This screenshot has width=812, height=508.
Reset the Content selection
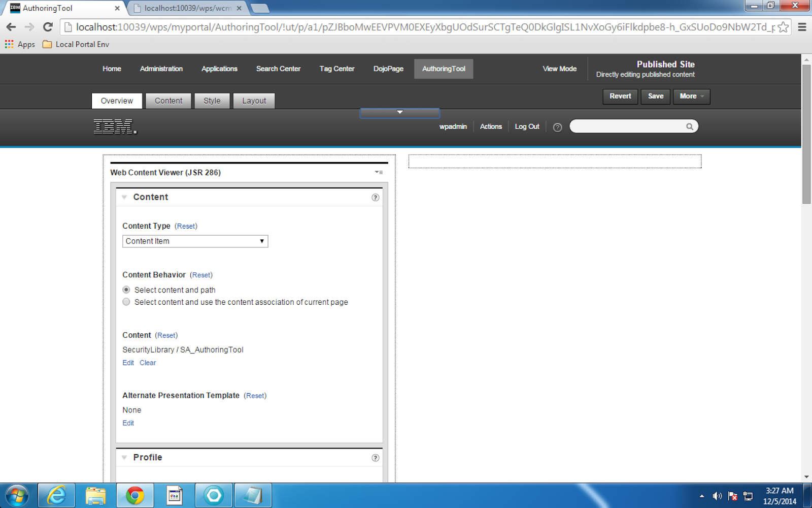[166, 335]
